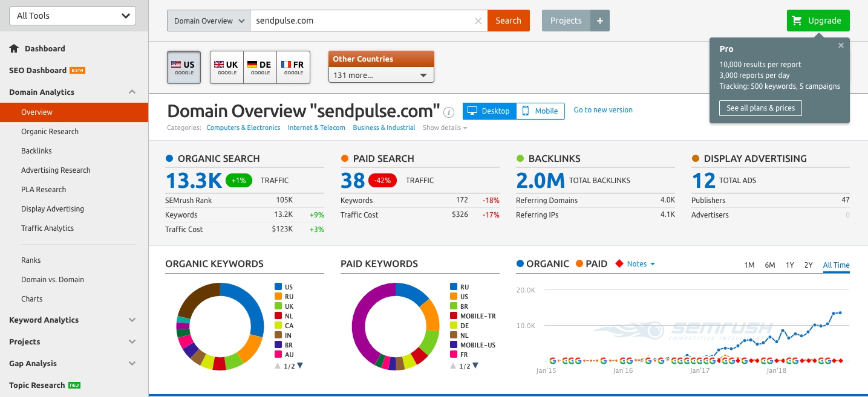Click organic keywords donut chart
The width and height of the screenshot is (868, 397).
[x=220, y=326]
